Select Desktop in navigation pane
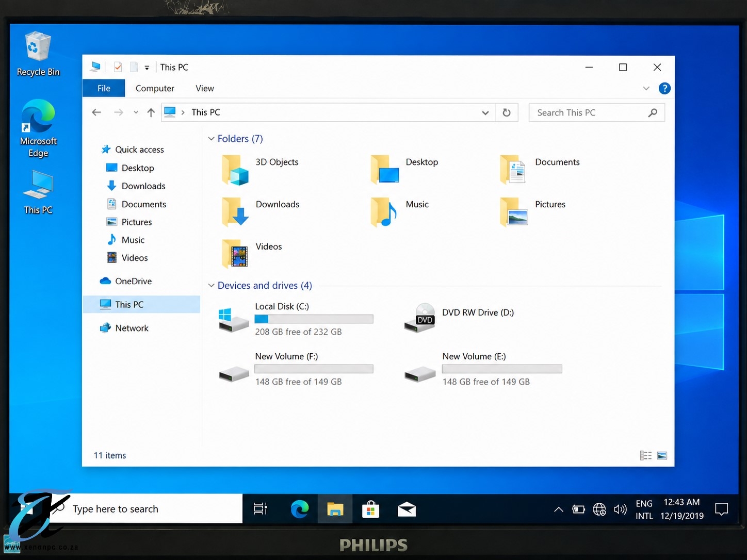This screenshot has width=747, height=560. (x=130, y=168)
